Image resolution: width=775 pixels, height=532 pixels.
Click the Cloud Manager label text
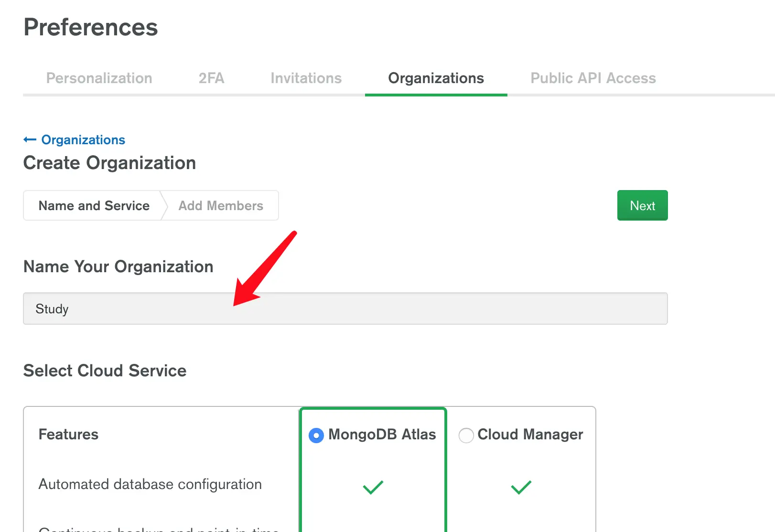530,434
